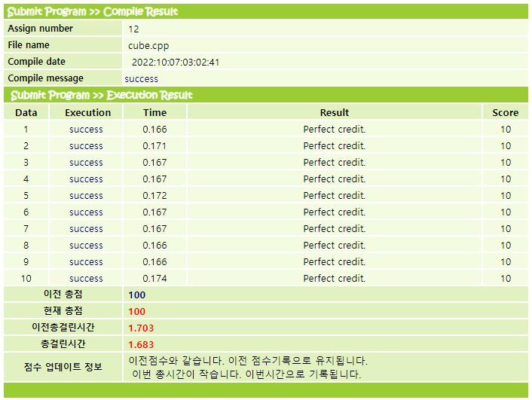
Task: Select the File name label
Action: pyautogui.click(x=29, y=44)
